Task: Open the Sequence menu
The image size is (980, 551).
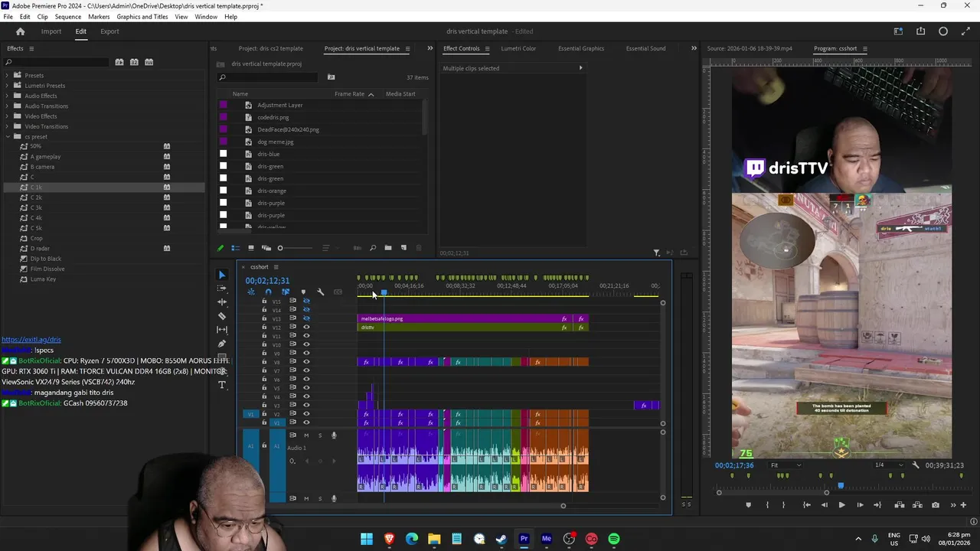Action: (67, 17)
